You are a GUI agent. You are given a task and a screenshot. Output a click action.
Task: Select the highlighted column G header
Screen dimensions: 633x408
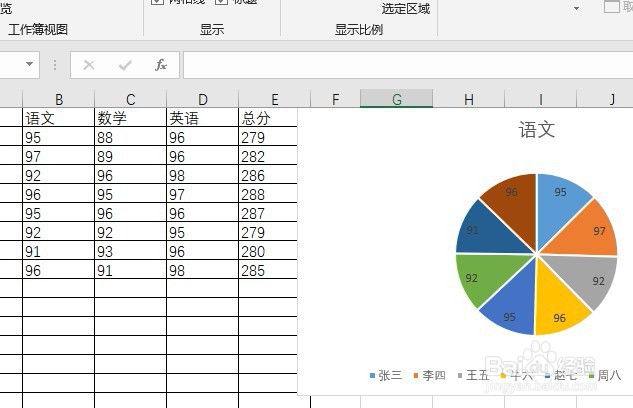click(396, 99)
